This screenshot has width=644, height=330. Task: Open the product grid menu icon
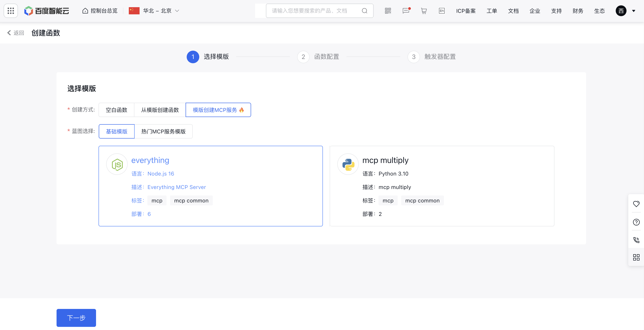tap(11, 11)
